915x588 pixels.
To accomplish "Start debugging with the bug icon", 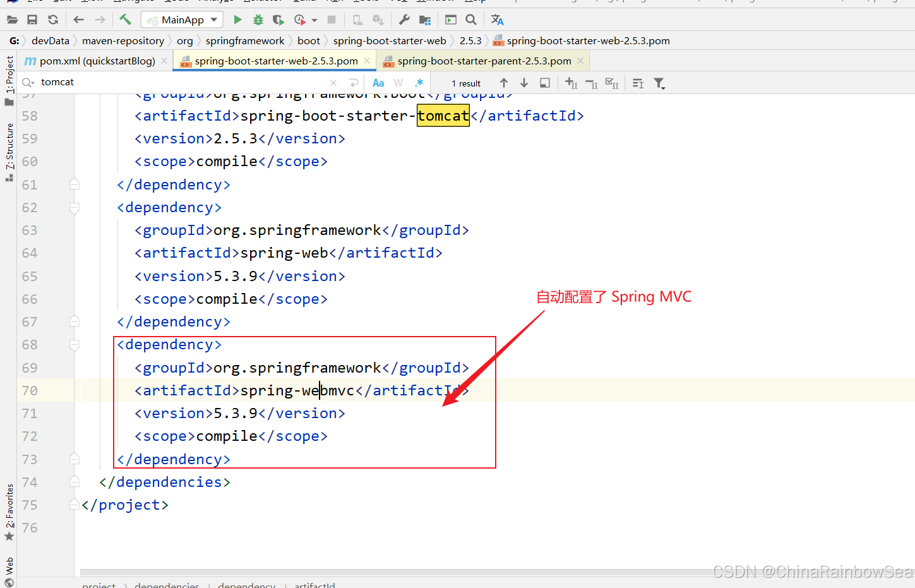I will (x=258, y=20).
